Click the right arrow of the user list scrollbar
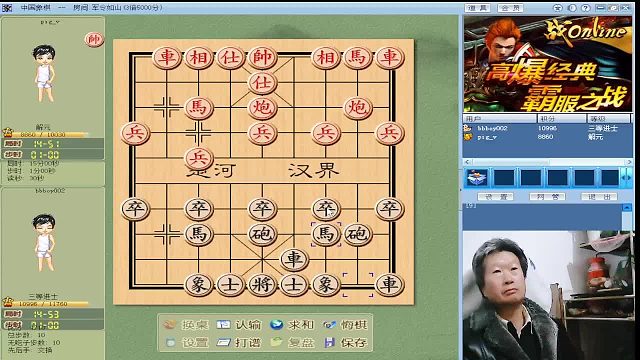The image size is (640, 360). tap(629, 162)
